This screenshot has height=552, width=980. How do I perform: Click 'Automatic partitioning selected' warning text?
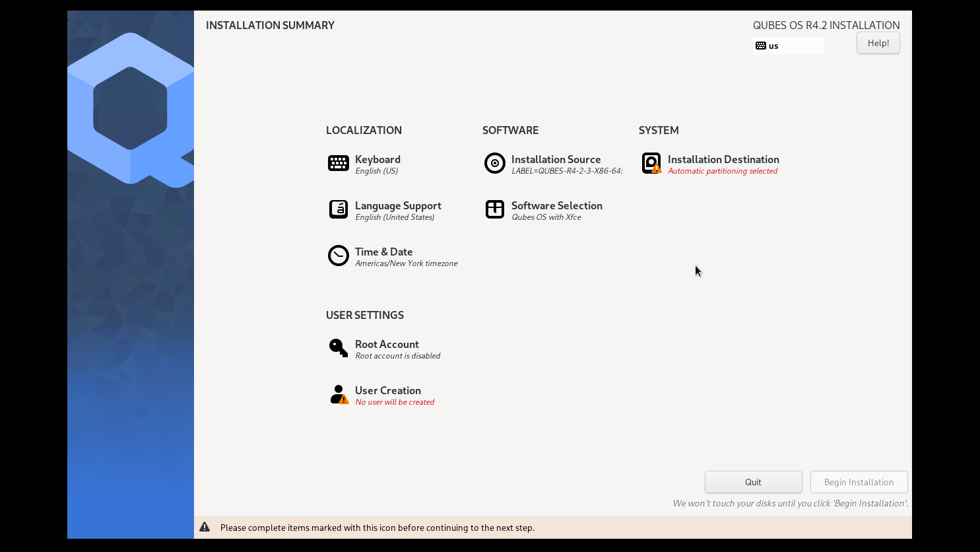[723, 171]
